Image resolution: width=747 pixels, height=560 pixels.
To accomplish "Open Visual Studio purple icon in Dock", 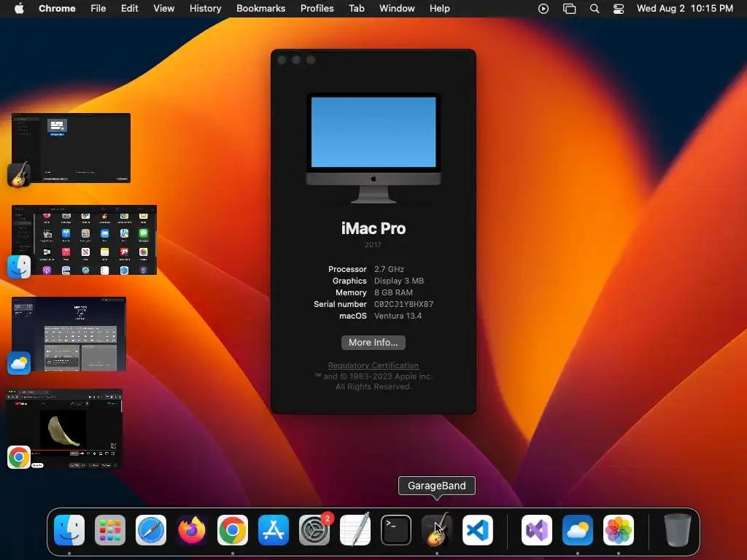I will 537,530.
